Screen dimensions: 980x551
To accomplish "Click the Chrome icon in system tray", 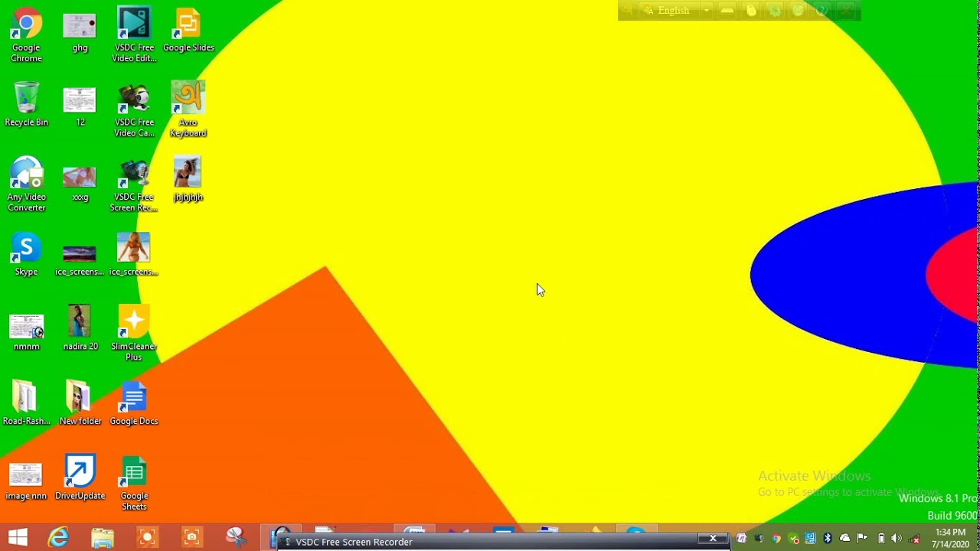I will pos(776,538).
